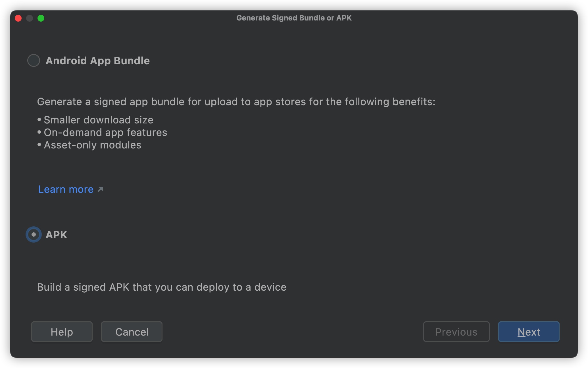Click the external-link arrow icon beside Learn more
The image size is (588, 368).
(100, 189)
